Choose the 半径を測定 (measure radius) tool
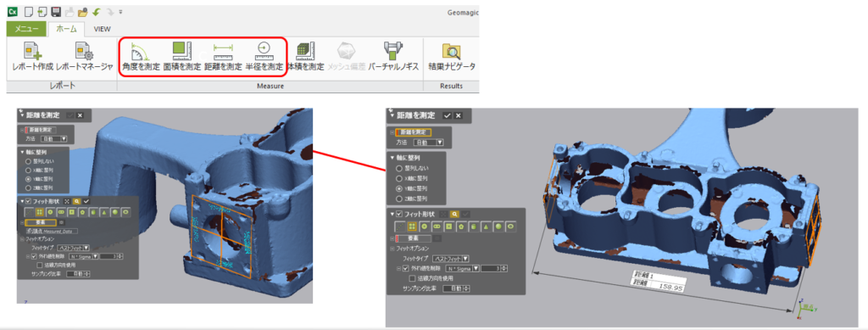Screen dimensions: 868x330 (x=264, y=58)
